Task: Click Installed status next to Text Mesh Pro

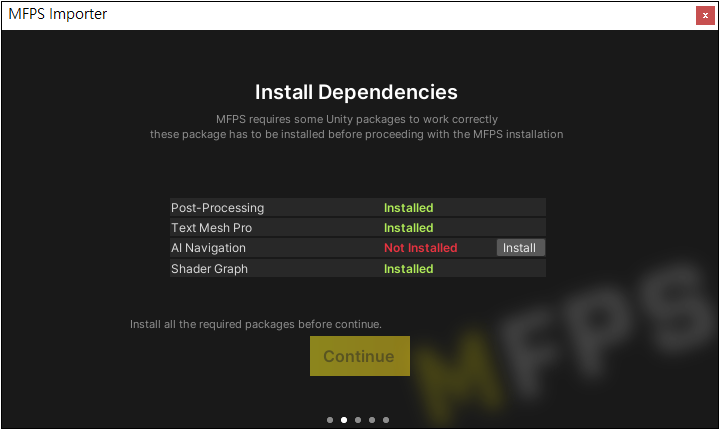Action: 408,228
